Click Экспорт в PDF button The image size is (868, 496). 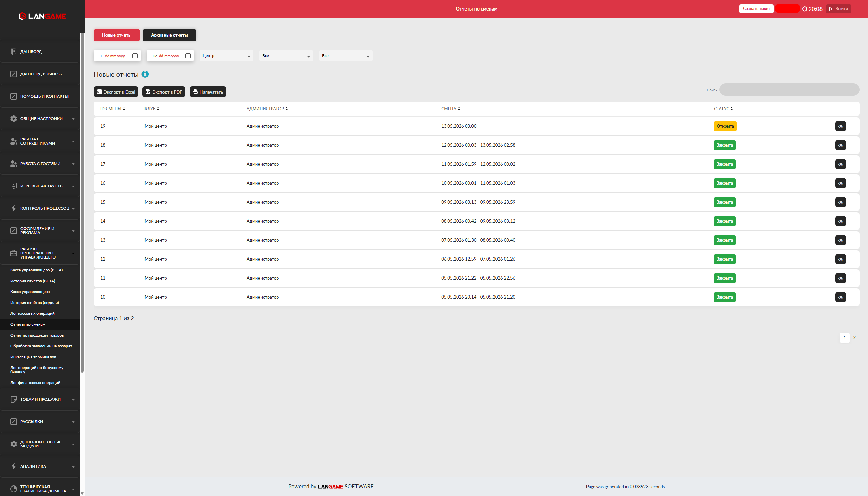164,92
